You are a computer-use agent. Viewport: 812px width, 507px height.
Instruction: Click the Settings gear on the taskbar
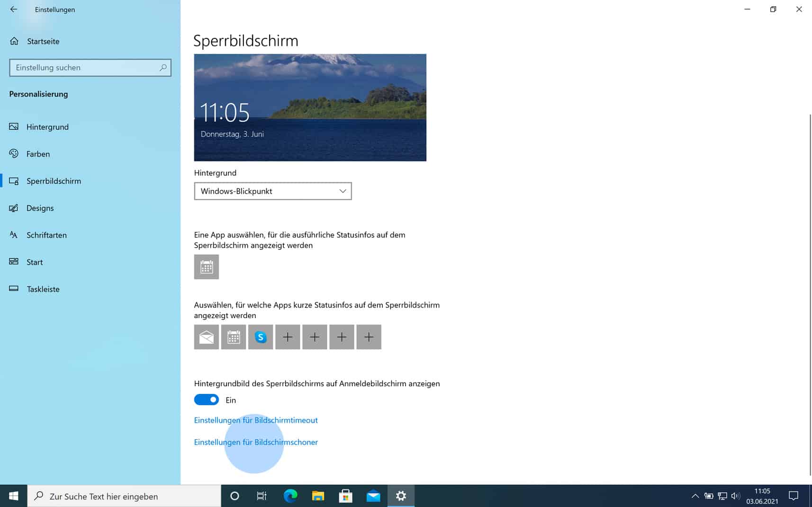[x=401, y=496]
